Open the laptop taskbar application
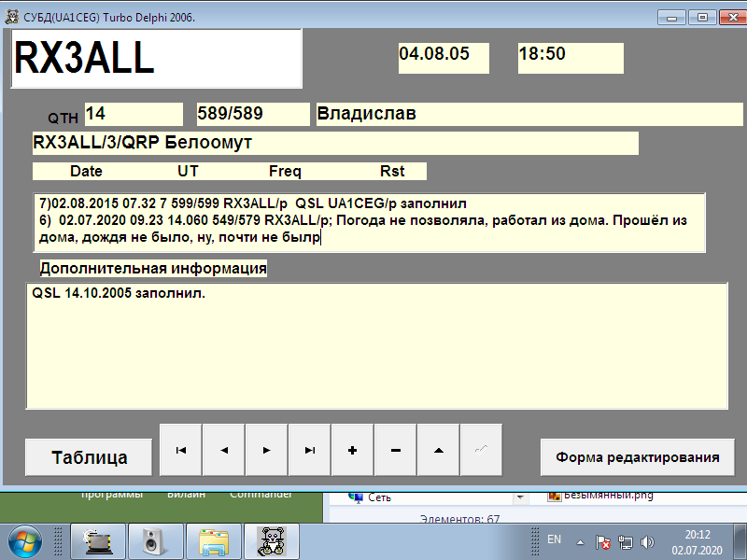 pos(98,541)
